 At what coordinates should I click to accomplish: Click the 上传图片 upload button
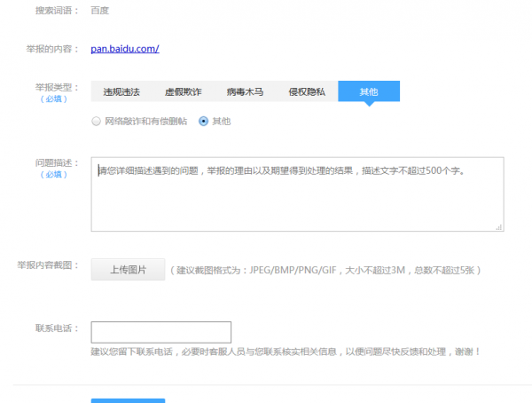128,270
